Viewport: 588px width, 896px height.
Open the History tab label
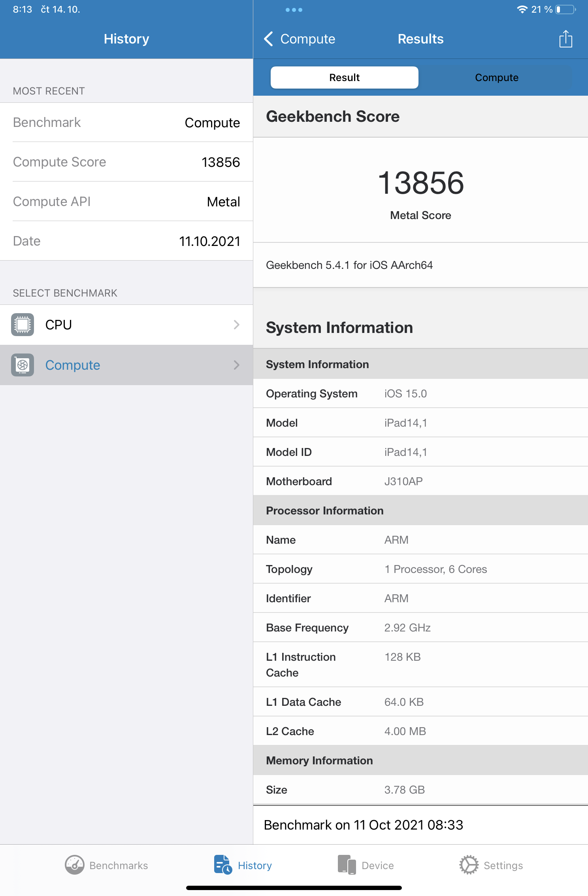coord(255,866)
